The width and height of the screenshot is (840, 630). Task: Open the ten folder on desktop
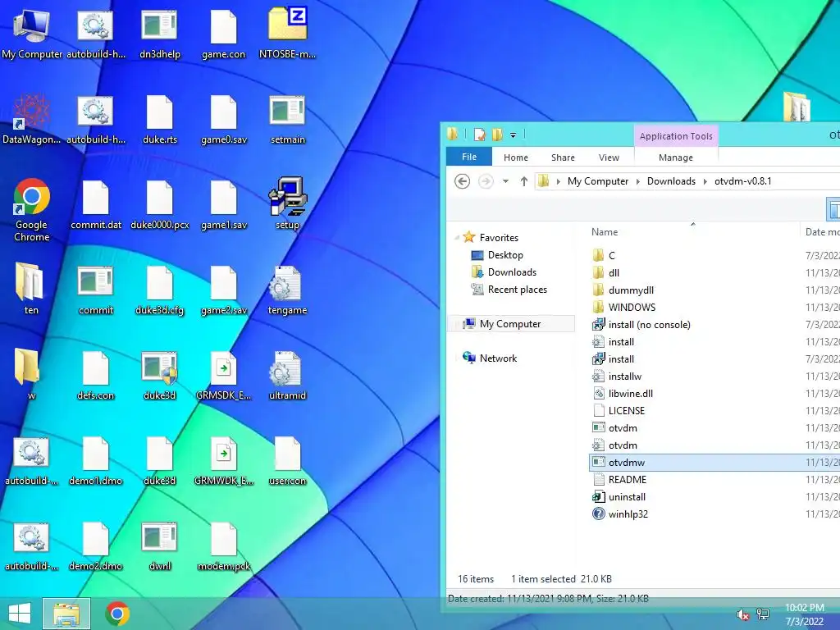[31, 288]
